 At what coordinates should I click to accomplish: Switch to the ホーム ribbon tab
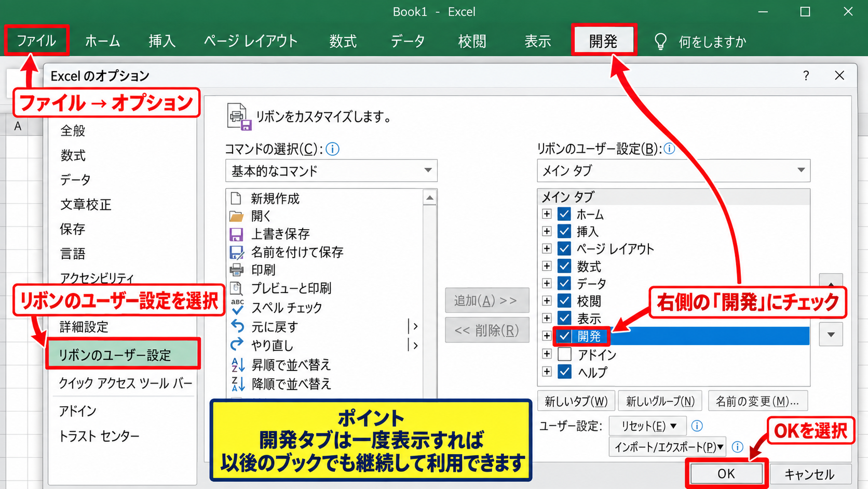102,41
